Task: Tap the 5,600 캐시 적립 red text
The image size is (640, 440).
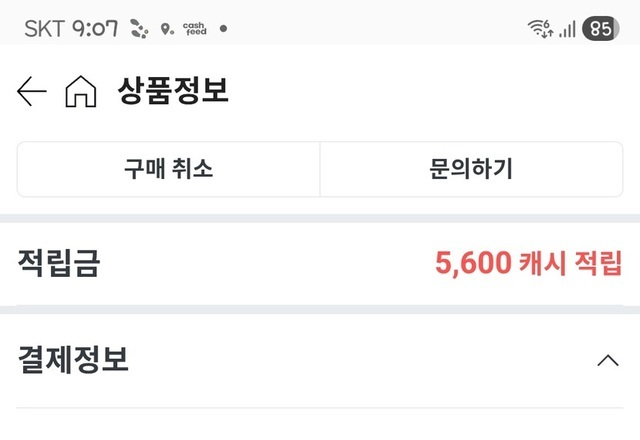Action: click(528, 263)
